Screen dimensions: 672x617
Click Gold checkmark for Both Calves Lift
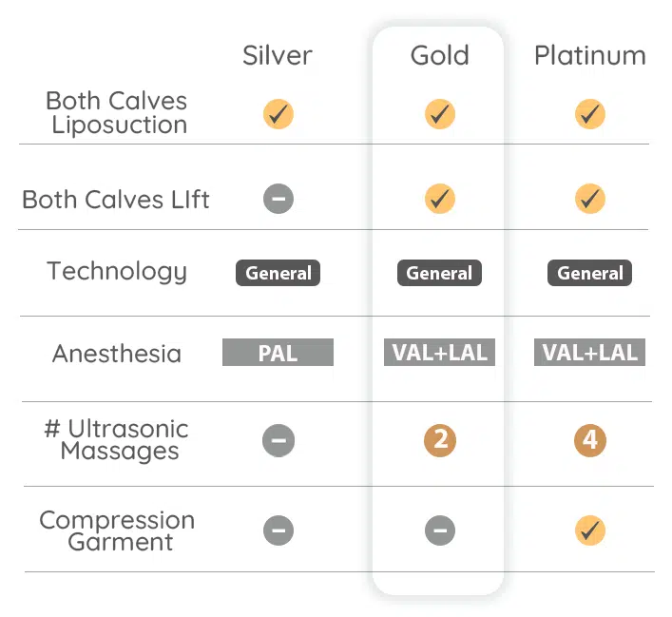tap(439, 199)
